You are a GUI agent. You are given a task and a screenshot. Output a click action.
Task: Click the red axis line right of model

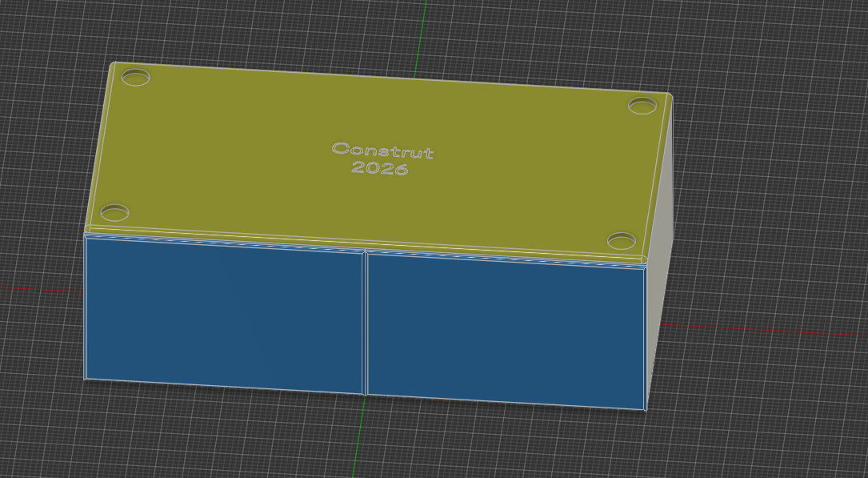pyautogui.click(x=764, y=330)
